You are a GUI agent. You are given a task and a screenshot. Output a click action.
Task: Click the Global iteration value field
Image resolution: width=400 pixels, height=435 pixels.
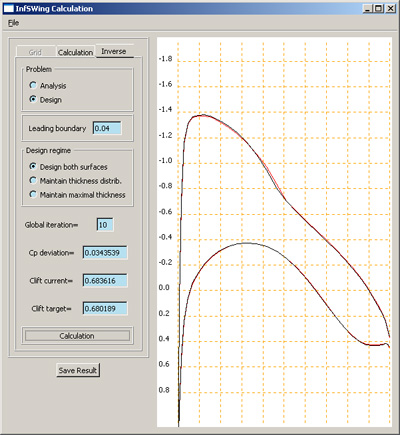105,225
